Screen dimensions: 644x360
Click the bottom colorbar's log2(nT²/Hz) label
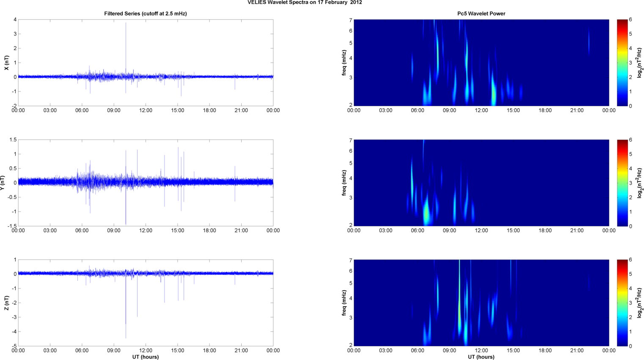click(x=640, y=303)
